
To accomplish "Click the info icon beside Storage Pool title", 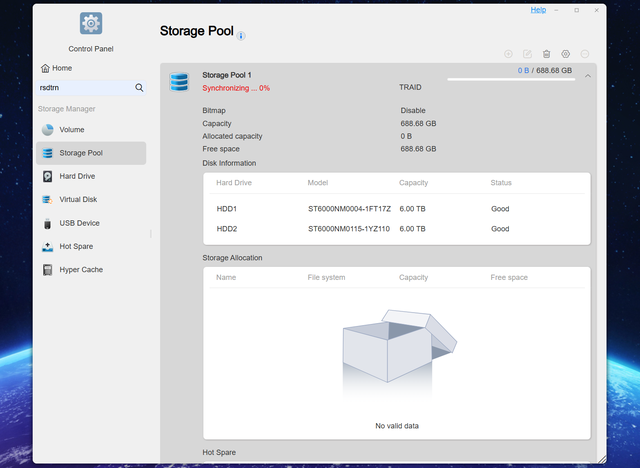I will [241, 36].
